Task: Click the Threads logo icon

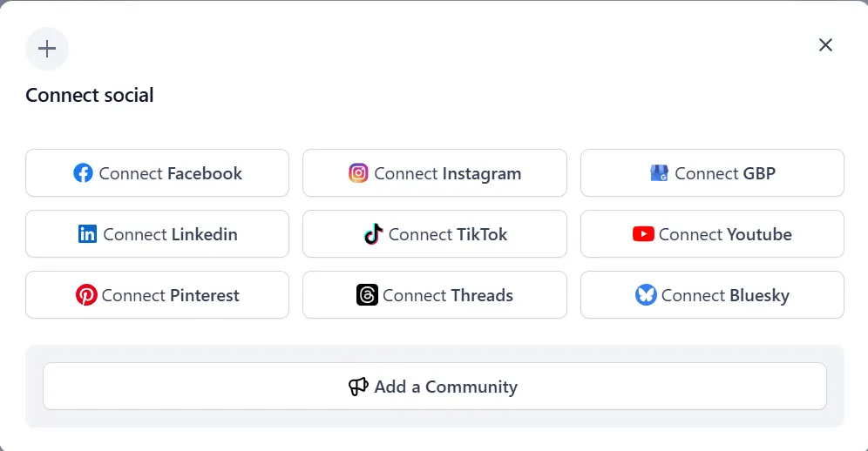Action: coord(367,295)
